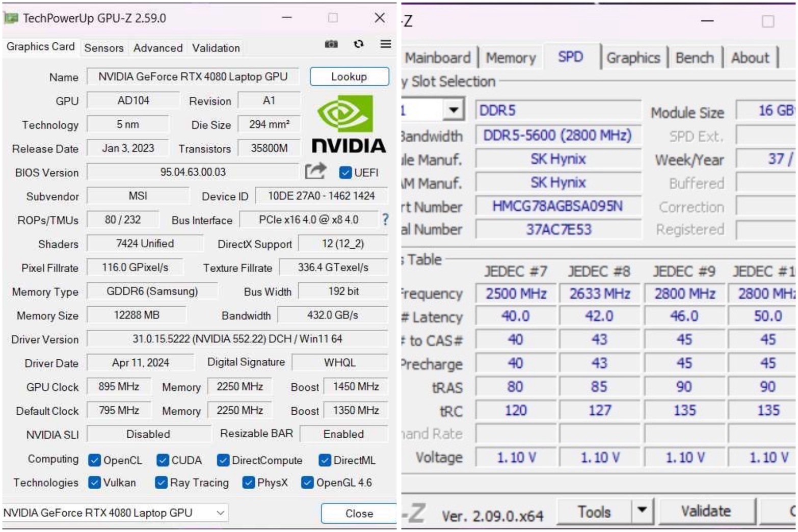The width and height of the screenshot is (798, 532).
Task: Click the Resizable BAR Enabled value
Action: tap(343, 434)
